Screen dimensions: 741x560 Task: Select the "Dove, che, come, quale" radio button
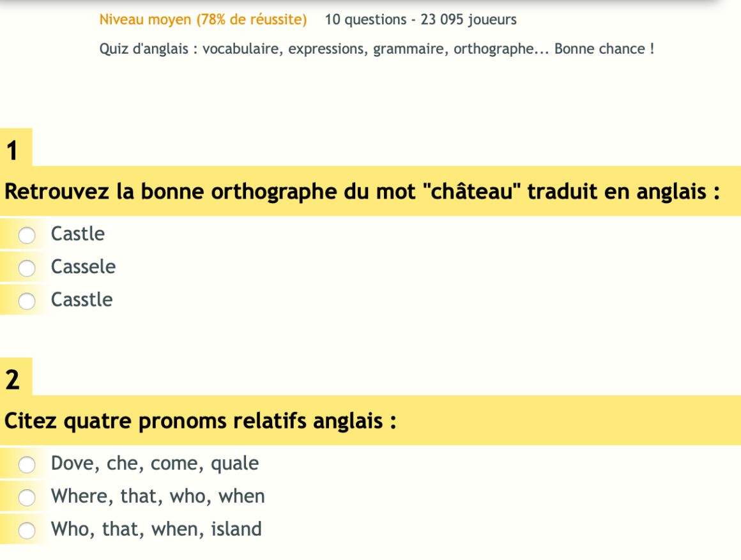click(x=27, y=465)
